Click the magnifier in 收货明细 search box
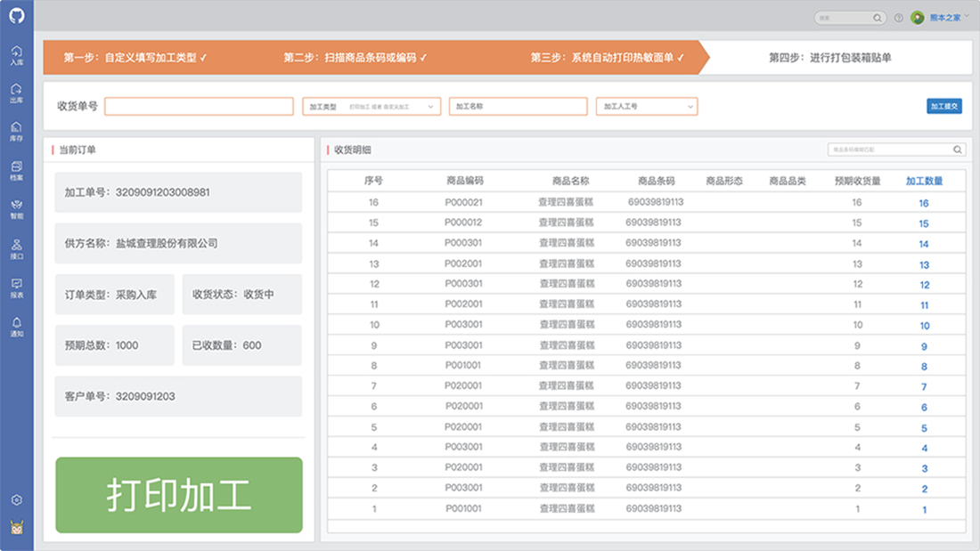980x551 pixels. 958,150
